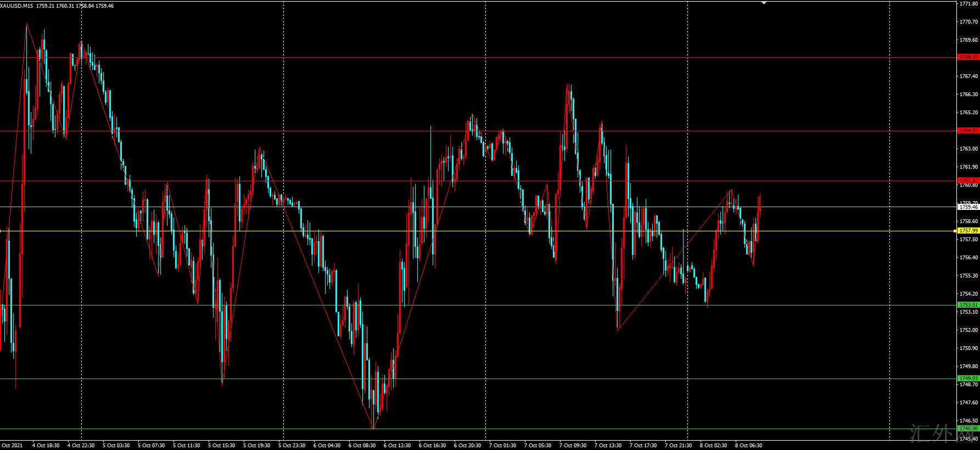
Task: Click the 1758.60 price scale label
Action: click(x=968, y=221)
